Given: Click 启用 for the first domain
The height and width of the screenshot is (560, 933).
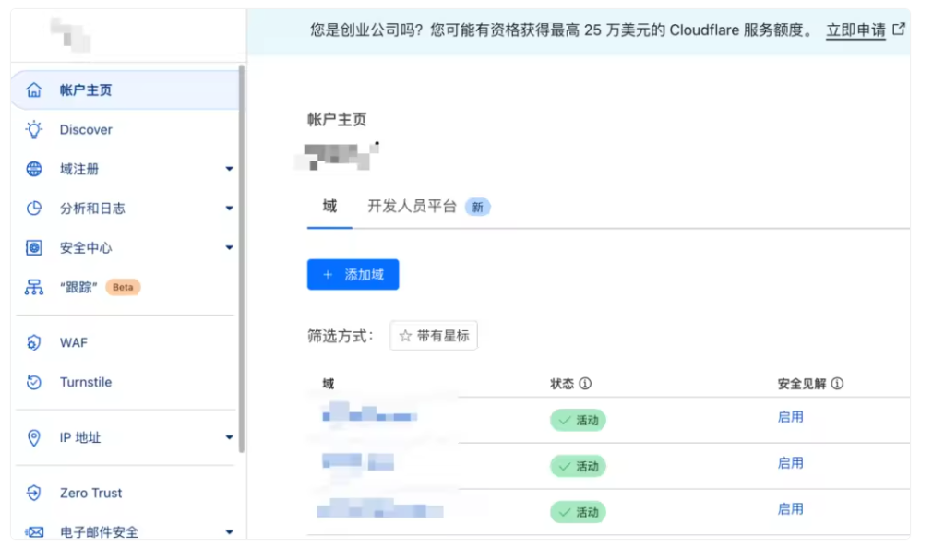Looking at the screenshot, I should coord(791,417).
